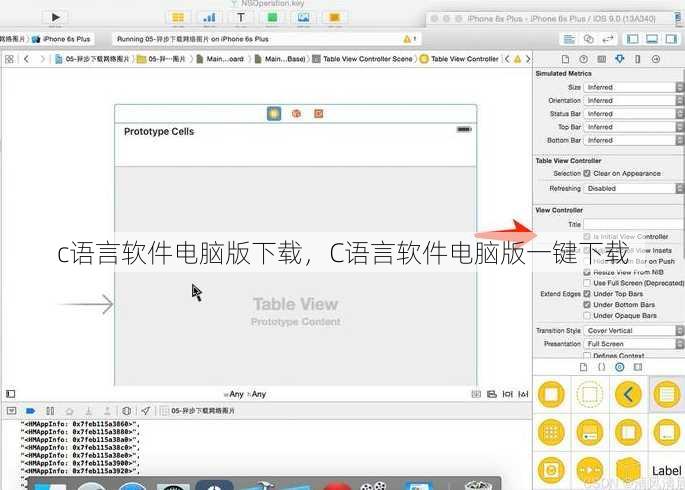Open the Size dropdown

[x=633, y=87]
